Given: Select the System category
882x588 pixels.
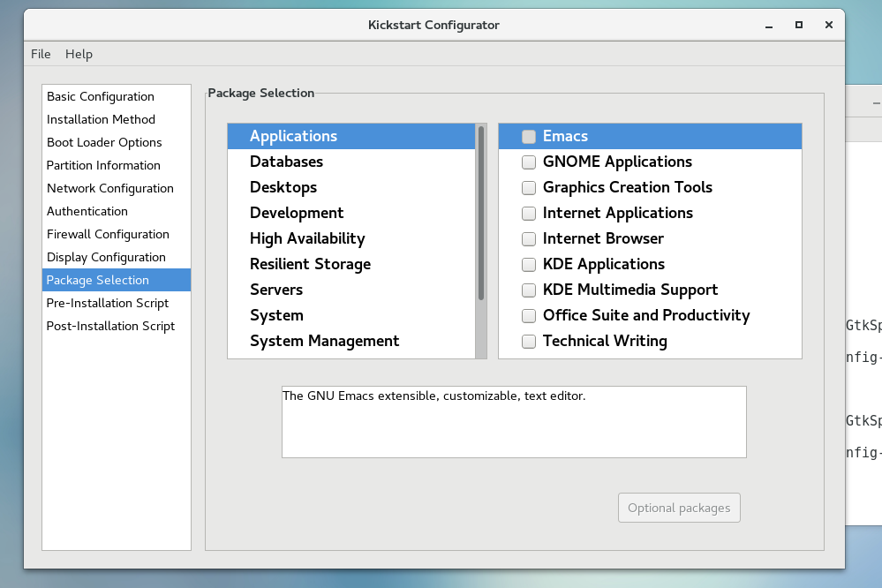Looking at the screenshot, I should pos(351,316).
